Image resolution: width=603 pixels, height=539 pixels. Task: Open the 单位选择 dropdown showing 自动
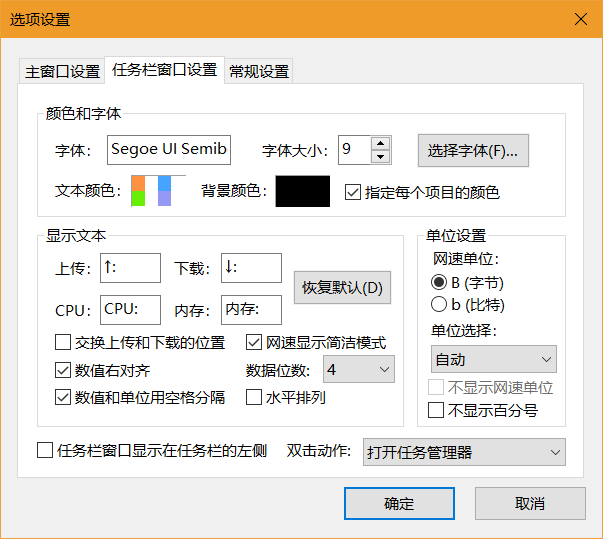tap(494, 359)
